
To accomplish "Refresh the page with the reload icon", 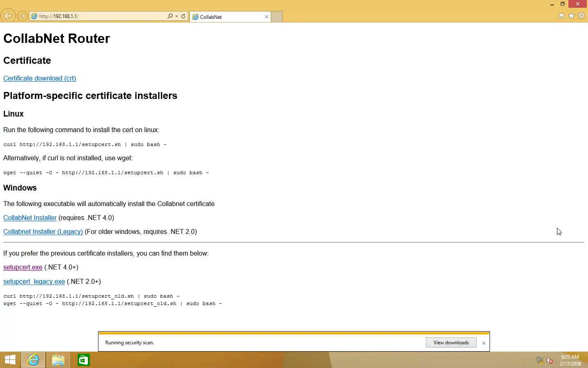I will (183, 16).
